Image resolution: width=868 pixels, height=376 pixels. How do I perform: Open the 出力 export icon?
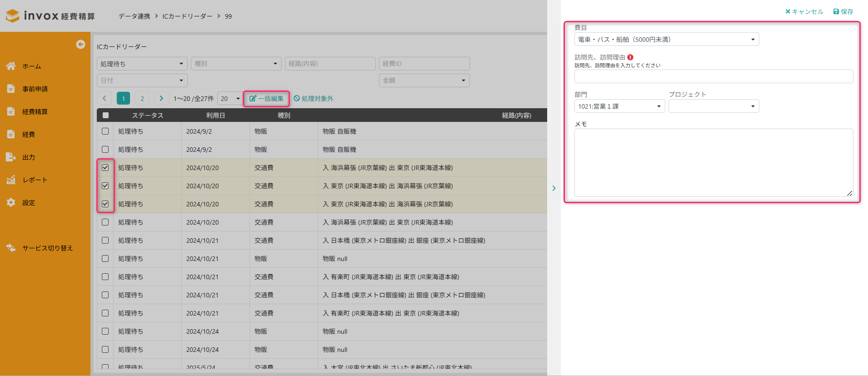point(11,157)
